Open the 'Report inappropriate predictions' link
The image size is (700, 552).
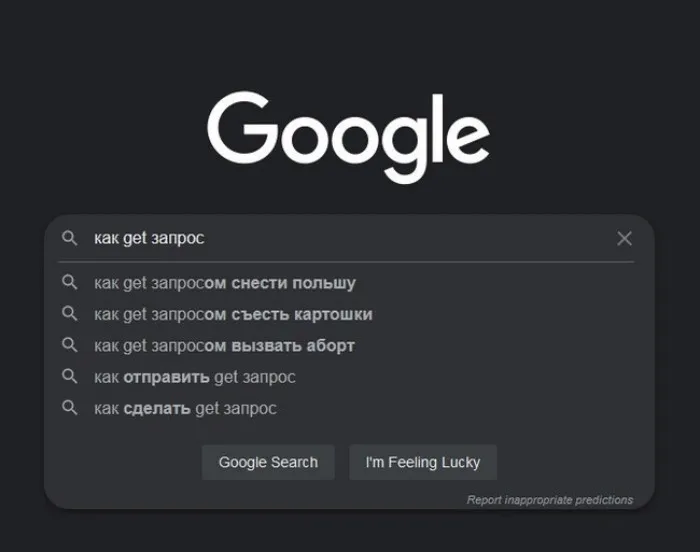[x=549, y=500]
